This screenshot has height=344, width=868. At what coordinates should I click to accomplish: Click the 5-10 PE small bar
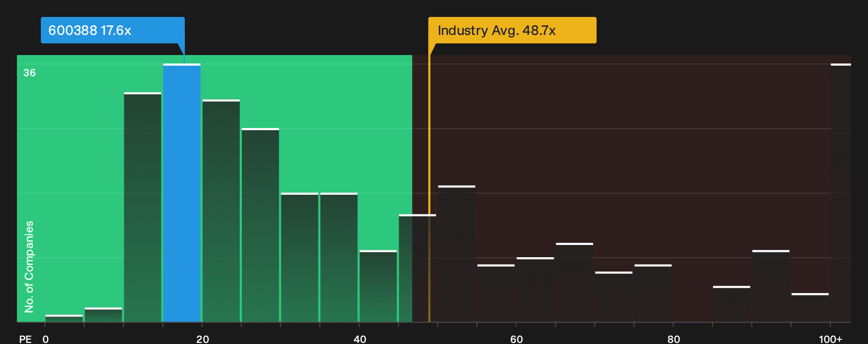[x=103, y=314]
